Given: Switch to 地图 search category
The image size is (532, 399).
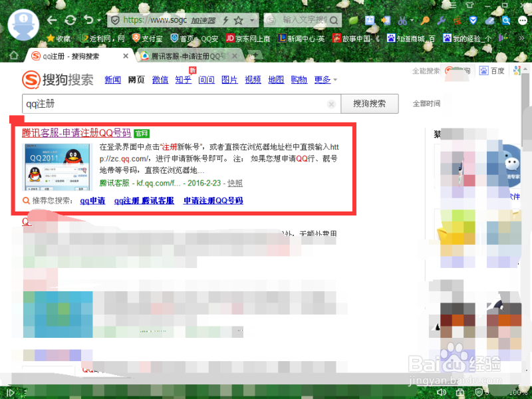Looking at the screenshot, I should (276, 80).
